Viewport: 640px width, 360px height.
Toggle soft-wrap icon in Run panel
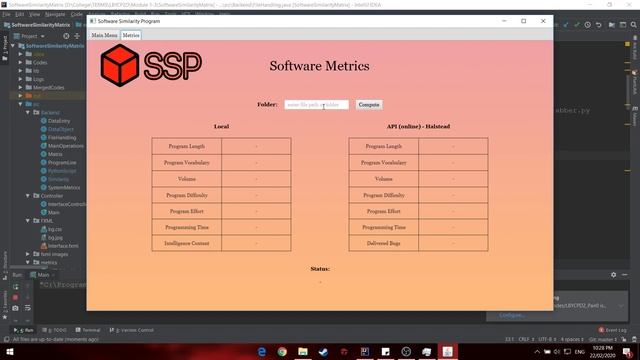pos(27,308)
